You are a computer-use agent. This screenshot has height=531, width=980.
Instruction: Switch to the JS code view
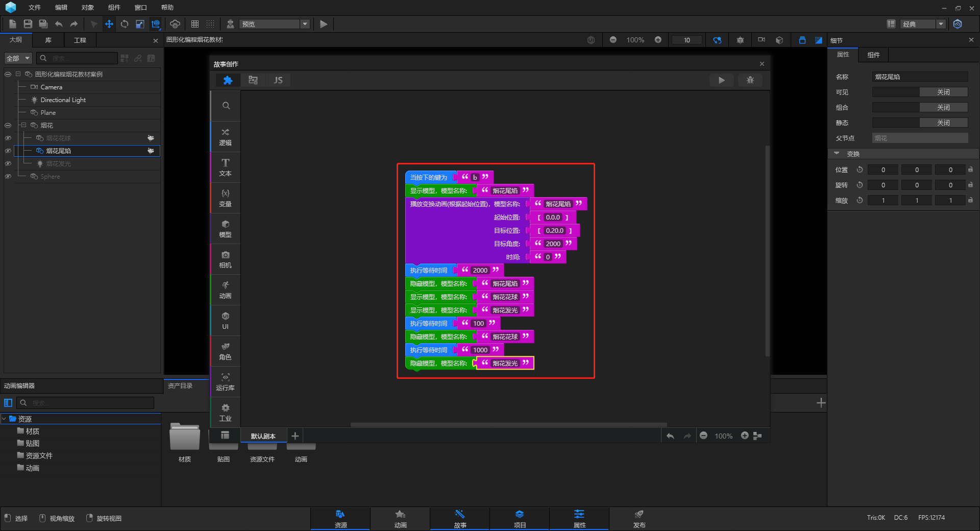click(x=278, y=80)
